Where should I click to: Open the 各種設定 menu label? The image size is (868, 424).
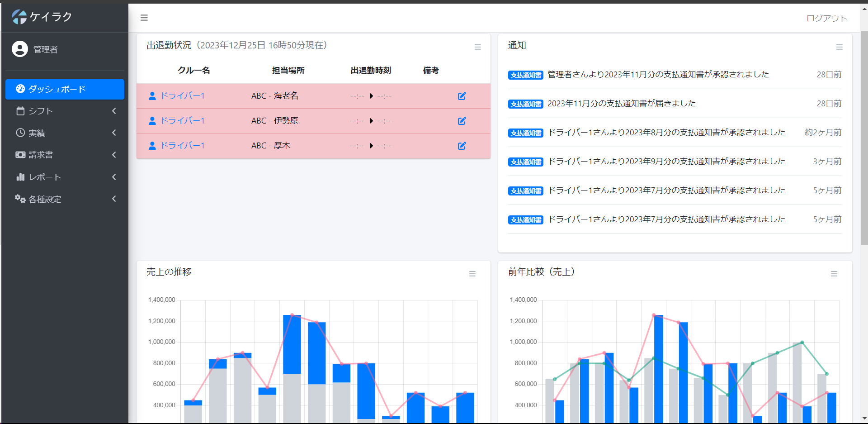point(45,199)
